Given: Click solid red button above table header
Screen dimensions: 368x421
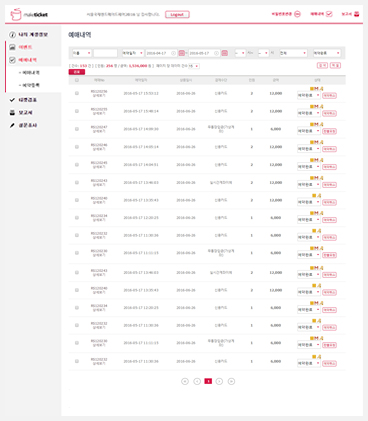Looking at the screenshot, I should tap(77, 72).
